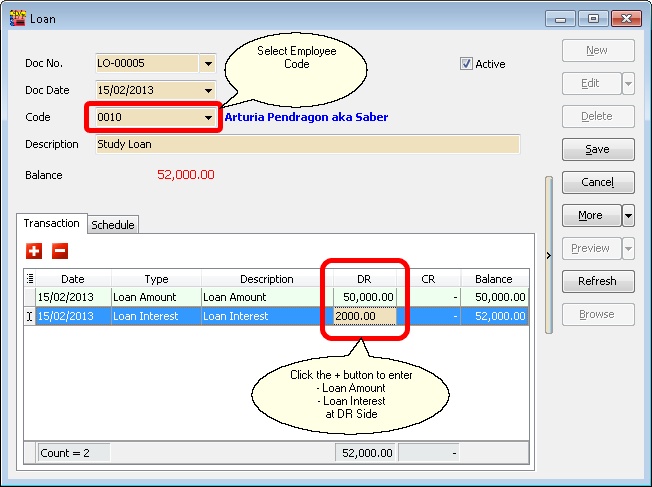Click the grid column chooser icon
The width and height of the screenshot is (652, 487).
point(29,279)
